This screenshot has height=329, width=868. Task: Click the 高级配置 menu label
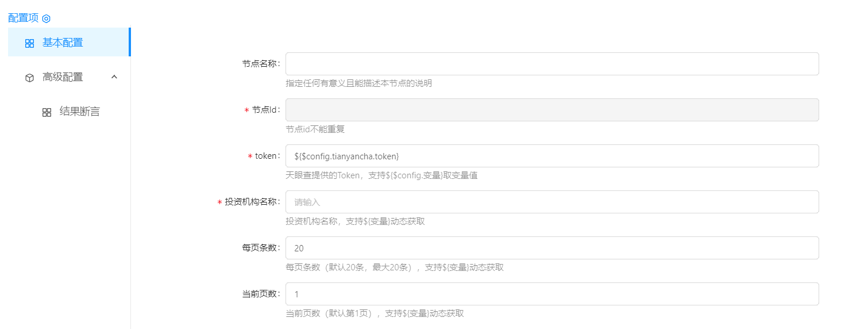63,77
